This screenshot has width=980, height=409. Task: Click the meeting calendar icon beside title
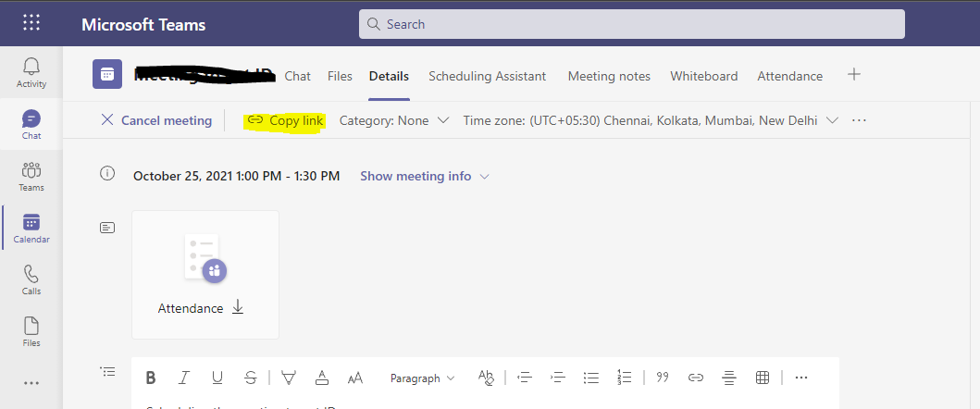[107, 74]
